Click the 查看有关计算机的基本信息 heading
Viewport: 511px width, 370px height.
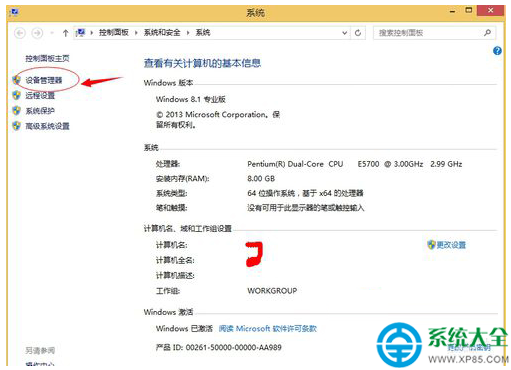202,63
